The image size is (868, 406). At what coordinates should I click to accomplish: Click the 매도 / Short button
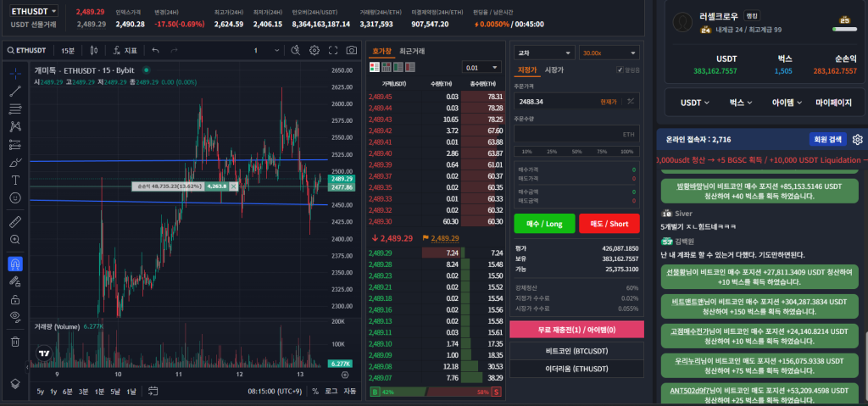609,224
